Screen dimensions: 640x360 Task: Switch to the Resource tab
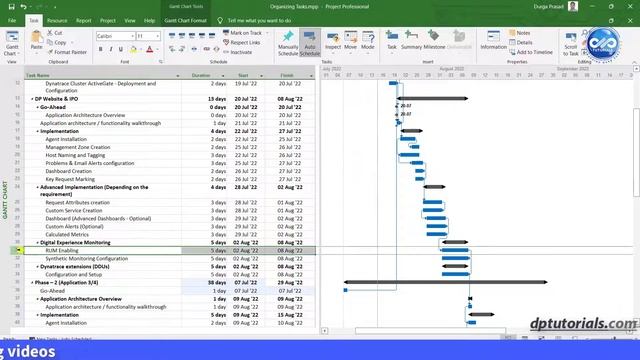click(57, 20)
